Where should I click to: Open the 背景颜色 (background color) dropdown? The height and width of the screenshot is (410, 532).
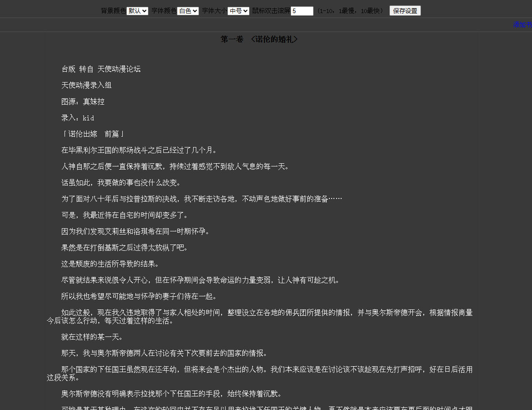(137, 11)
